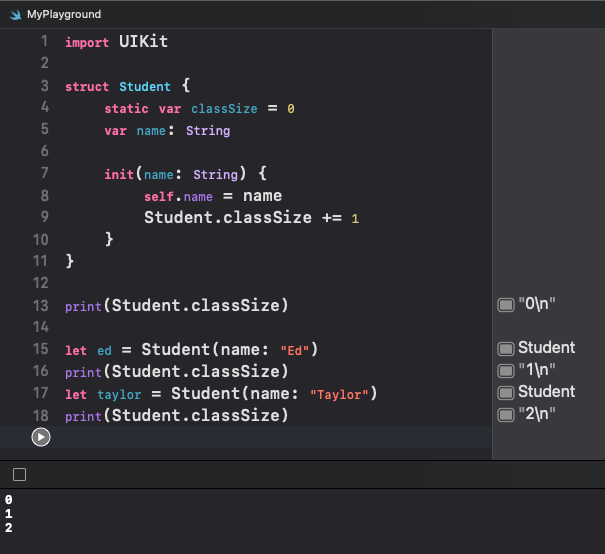Click self keyword on line 8
Image resolution: width=605 pixels, height=554 pixels.
click(x=159, y=196)
